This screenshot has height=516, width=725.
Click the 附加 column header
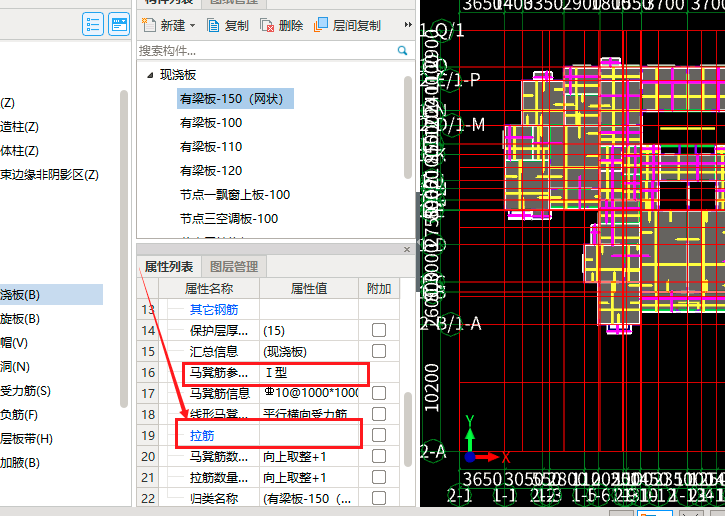pos(379,289)
